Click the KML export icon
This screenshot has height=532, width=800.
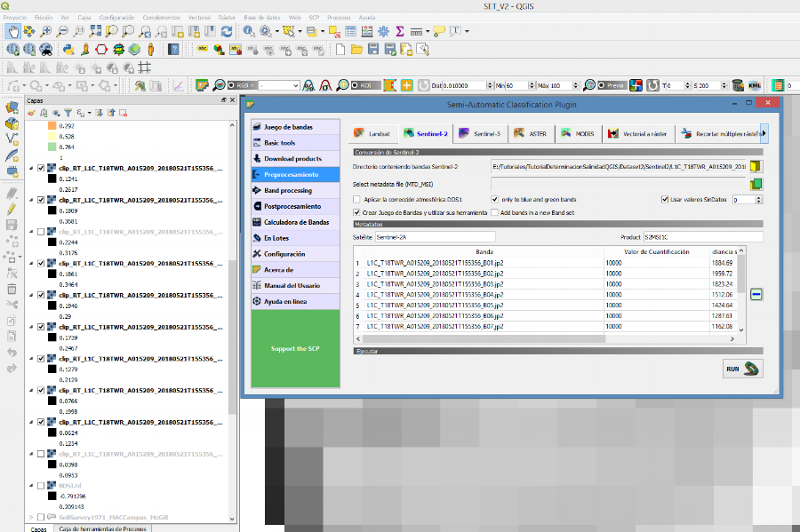point(755,85)
